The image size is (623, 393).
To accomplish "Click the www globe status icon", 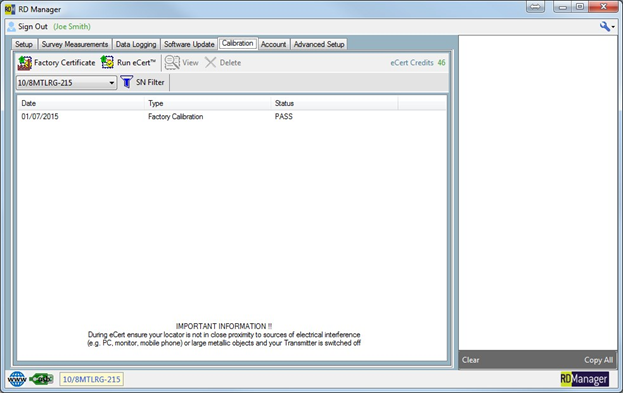I will [x=17, y=379].
